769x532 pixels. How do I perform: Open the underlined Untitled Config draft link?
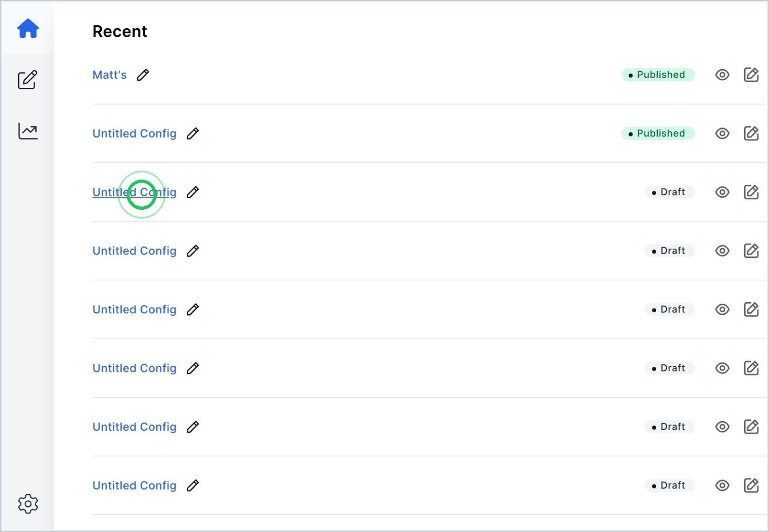pyautogui.click(x=134, y=192)
